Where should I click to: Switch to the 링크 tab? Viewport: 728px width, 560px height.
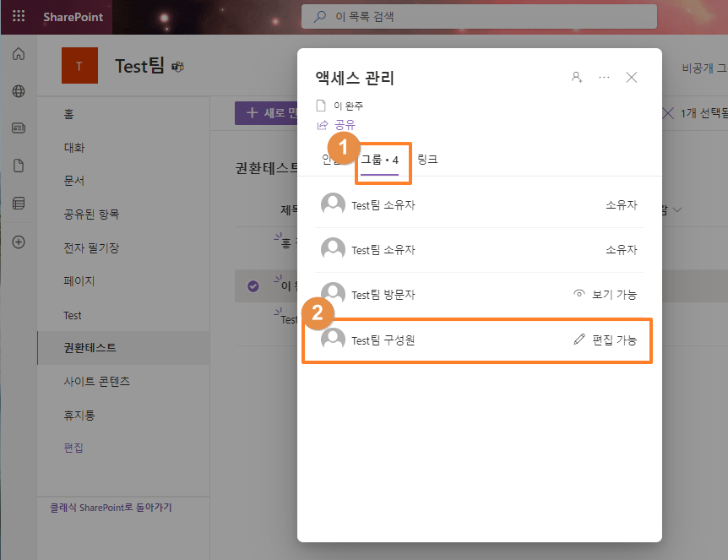click(x=427, y=160)
